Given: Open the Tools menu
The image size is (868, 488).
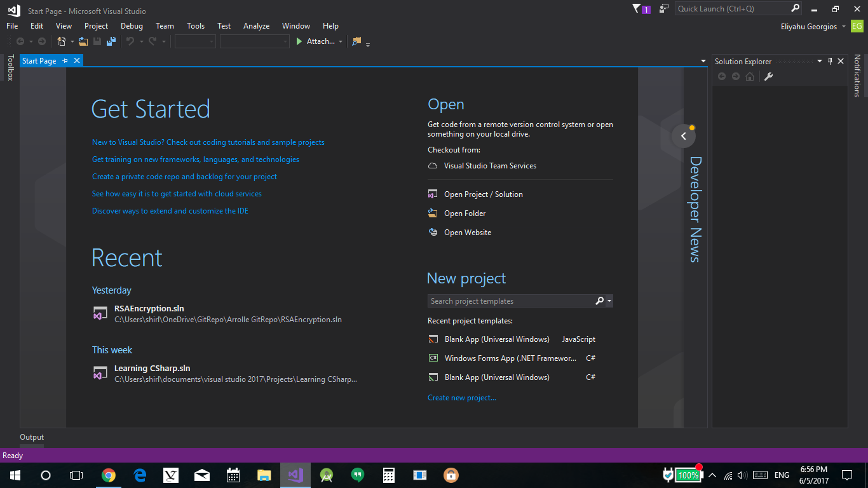Looking at the screenshot, I should tap(196, 26).
